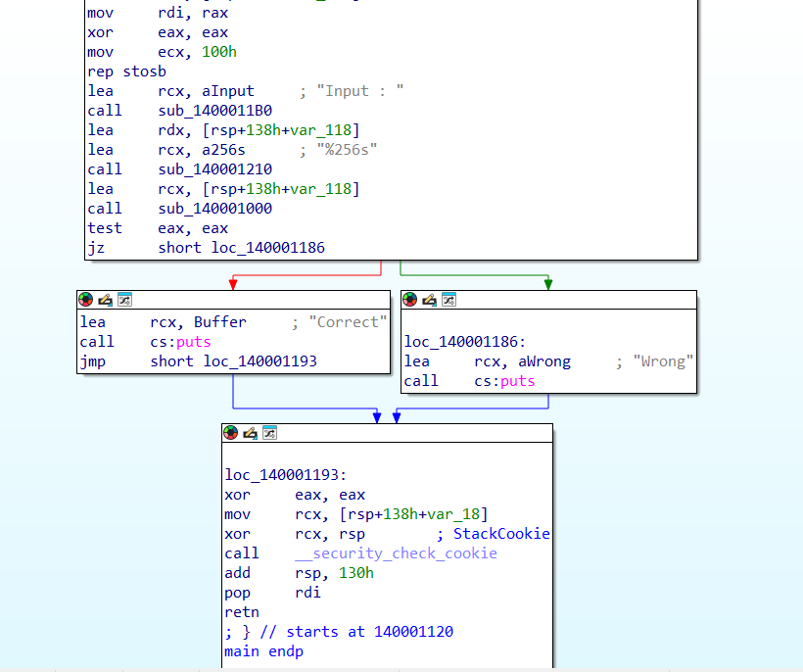Click the group nodes icon in the loc_140001186 node header

pos(449,300)
